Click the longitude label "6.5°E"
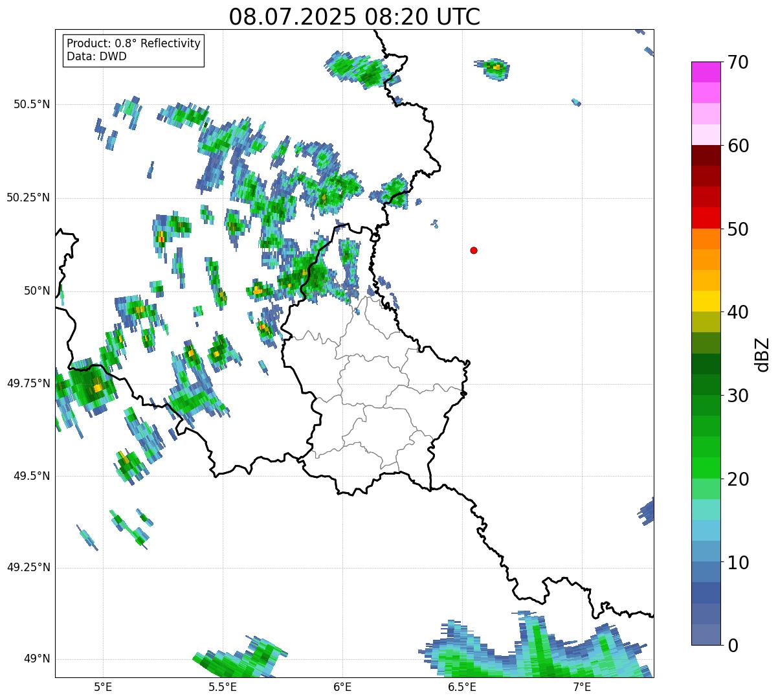778x700 pixels. (x=462, y=686)
